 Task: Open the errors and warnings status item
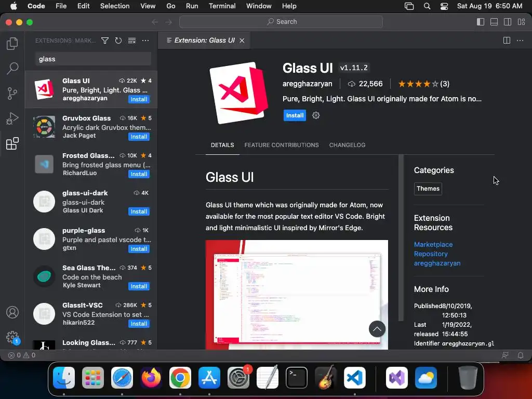22,355
